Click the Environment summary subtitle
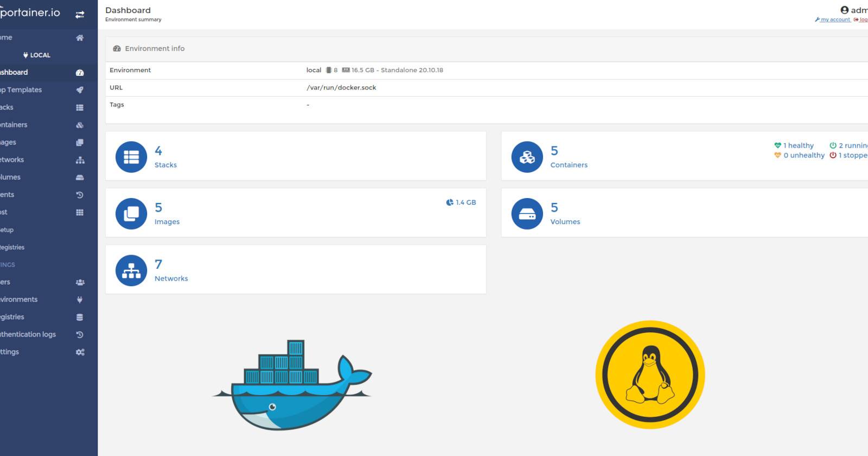Screen dimensions: 868x456 tap(133, 20)
